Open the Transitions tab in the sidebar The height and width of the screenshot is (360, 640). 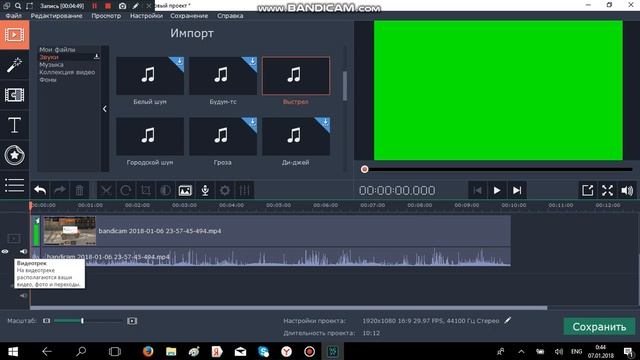pos(14,95)
